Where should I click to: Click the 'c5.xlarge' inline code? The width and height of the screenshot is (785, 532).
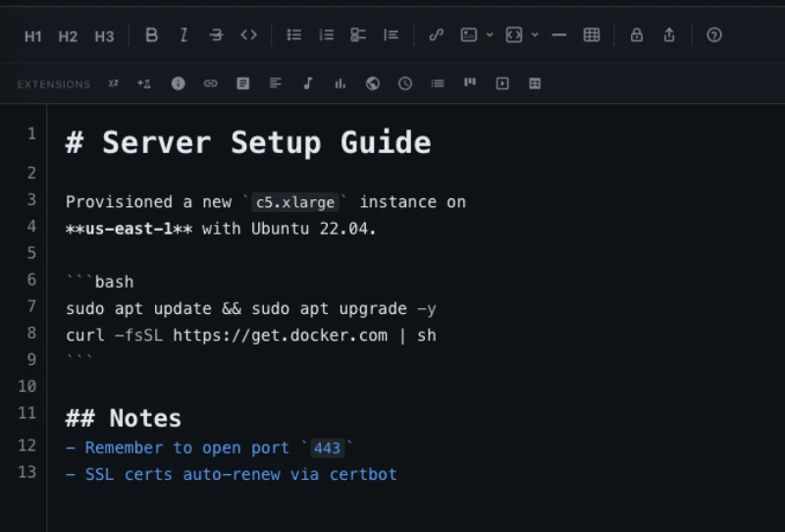coord(295,202)
